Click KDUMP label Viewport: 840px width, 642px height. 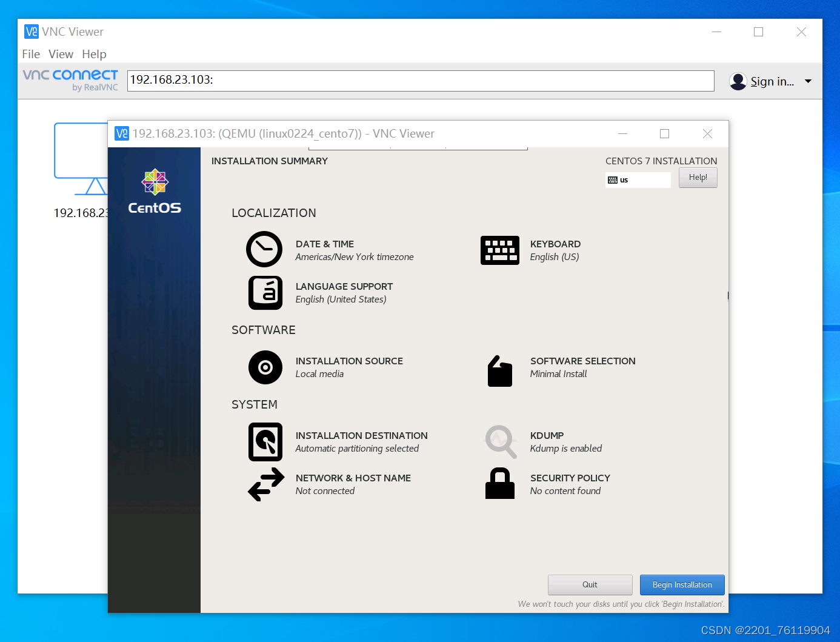click(x=547, y=435)
